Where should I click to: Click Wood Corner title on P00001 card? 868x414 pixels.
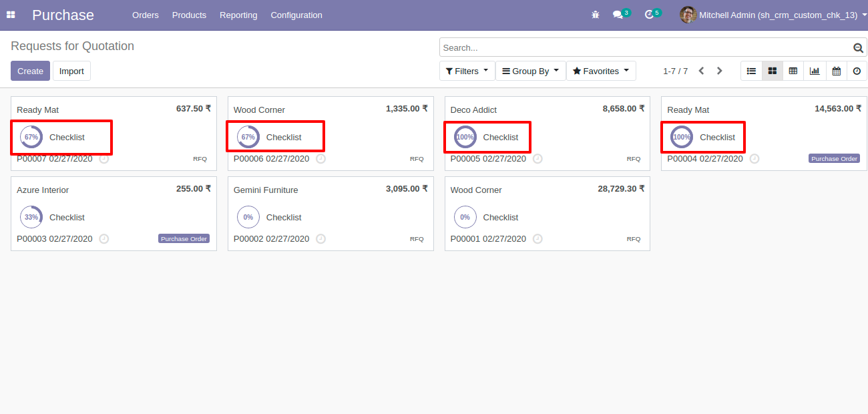(476, 190)
